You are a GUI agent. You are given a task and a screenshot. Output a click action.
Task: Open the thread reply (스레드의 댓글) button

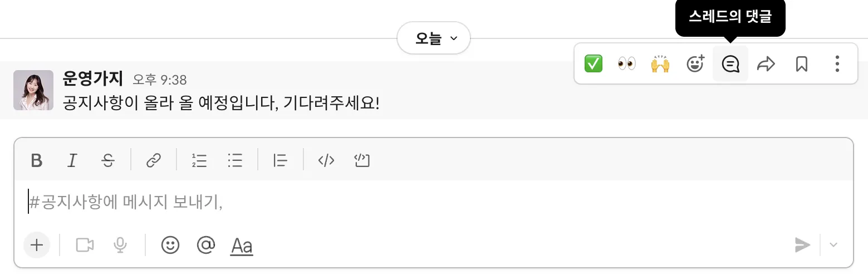730,64
